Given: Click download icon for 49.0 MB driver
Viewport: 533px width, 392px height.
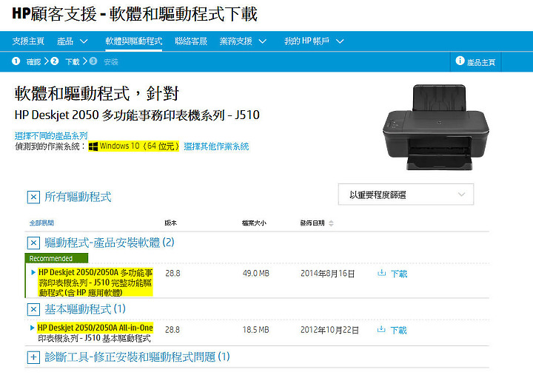Looking at the screenshot, I should (382, 273).
